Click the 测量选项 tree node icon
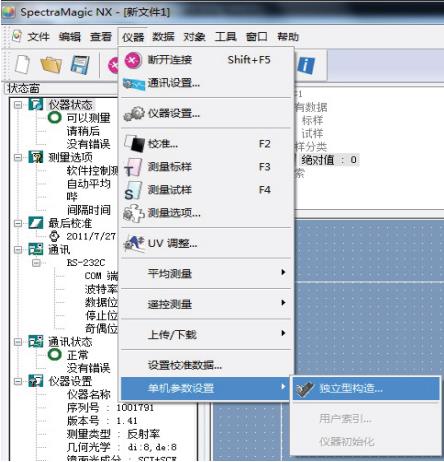 pyautogui.click(x=36, y=157)
